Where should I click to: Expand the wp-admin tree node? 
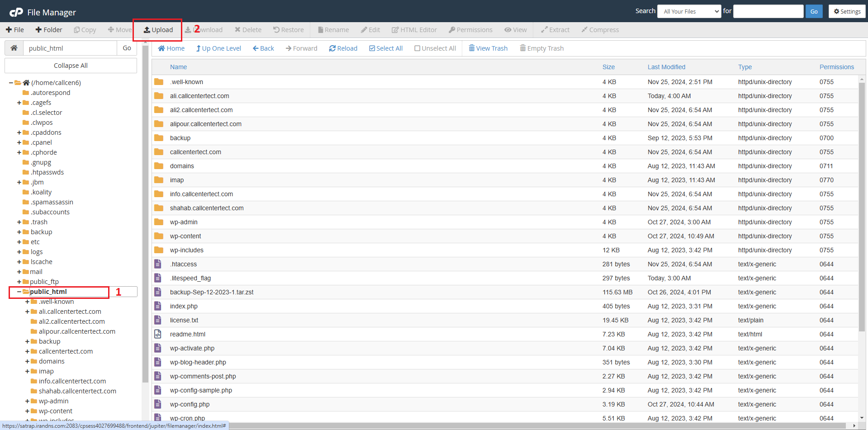(27, 401)
